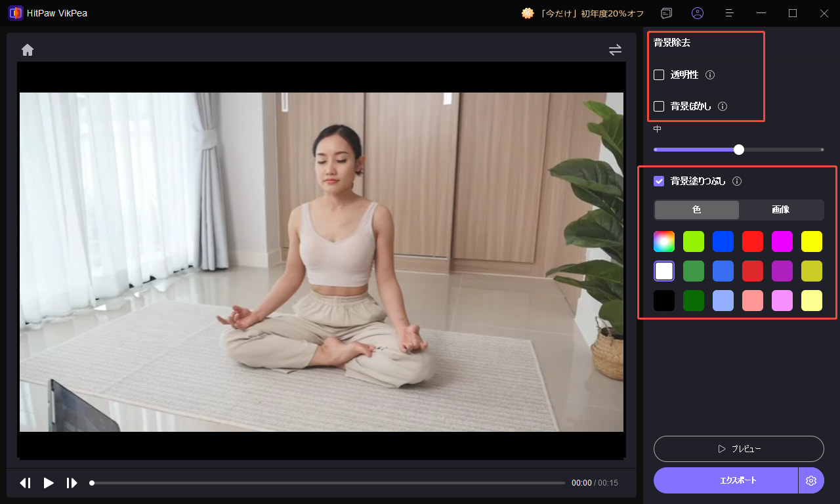This screenshot has width=840, height=504.
Task: Disable the 背景塗りつぶし checkbox
Action: point(658,181)
